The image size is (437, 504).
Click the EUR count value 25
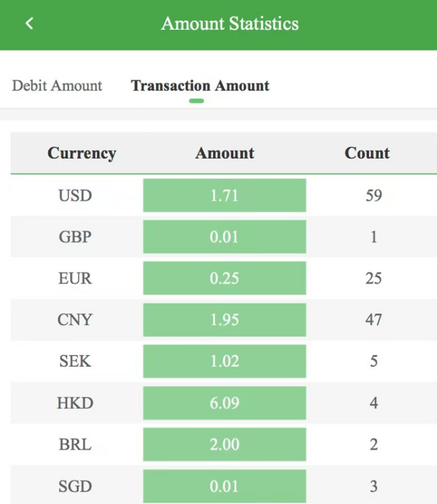tap(373, 278)
